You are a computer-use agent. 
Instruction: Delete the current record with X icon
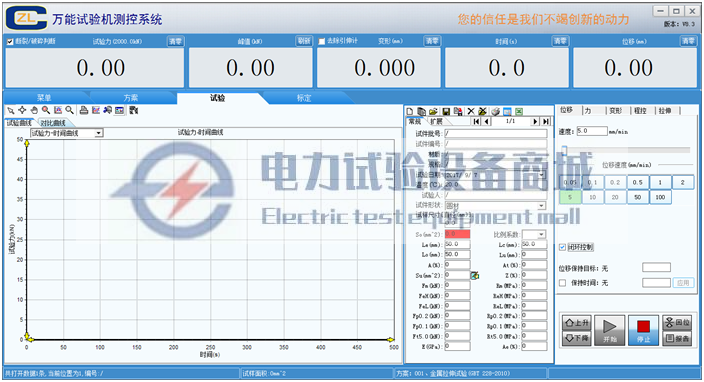click(x=471, y=111)
